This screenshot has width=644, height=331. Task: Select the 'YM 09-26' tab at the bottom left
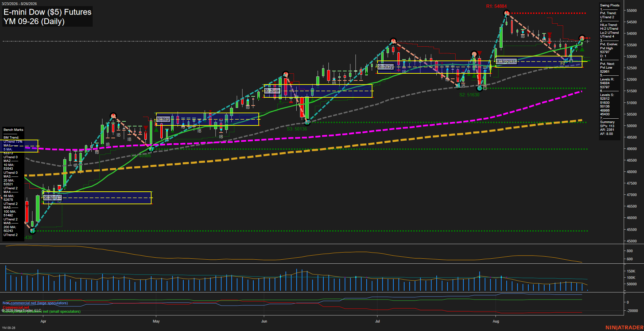(9, 328)
